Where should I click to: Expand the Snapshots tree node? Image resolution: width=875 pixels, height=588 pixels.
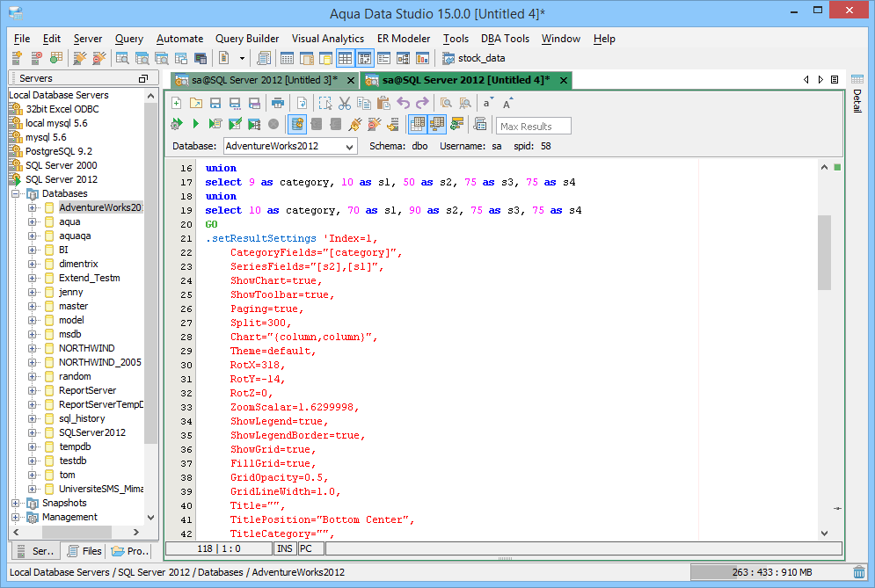coord(16,503)
